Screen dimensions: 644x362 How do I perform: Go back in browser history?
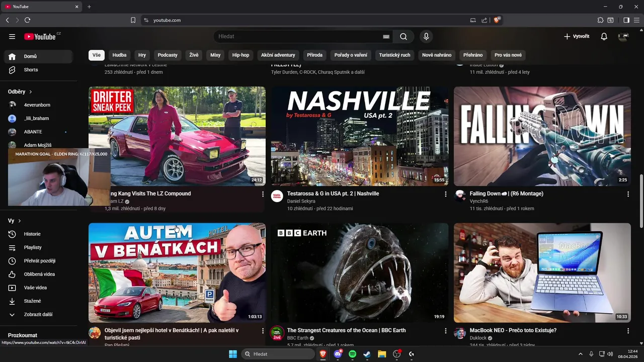tap(7, 20)
